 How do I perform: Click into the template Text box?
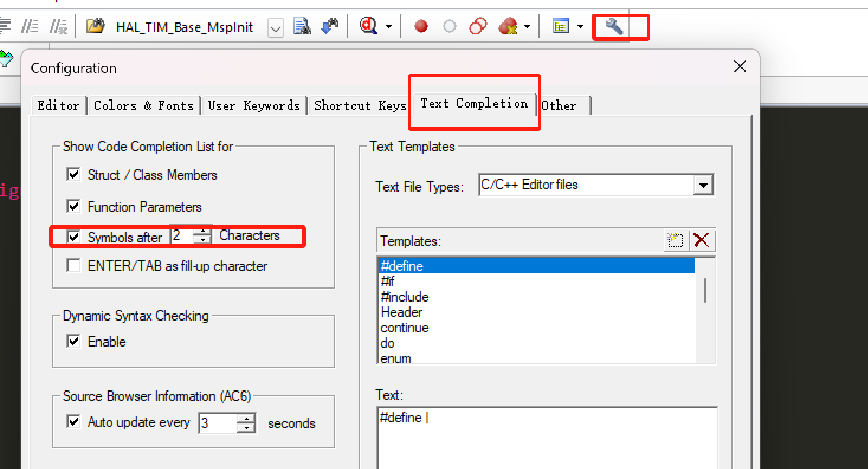(x=547, y=438)
